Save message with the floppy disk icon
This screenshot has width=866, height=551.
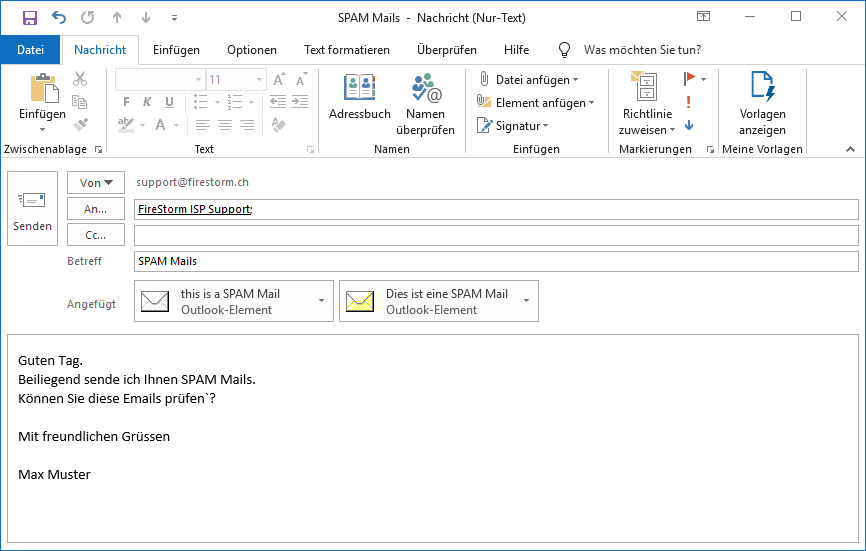click(29, 18)
